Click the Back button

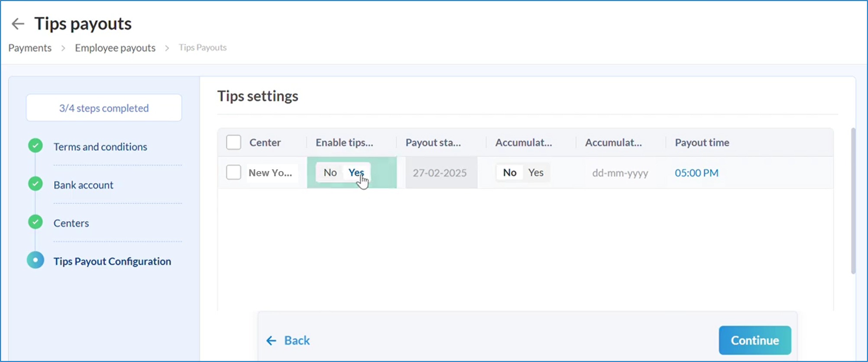(x=288, y=340)
